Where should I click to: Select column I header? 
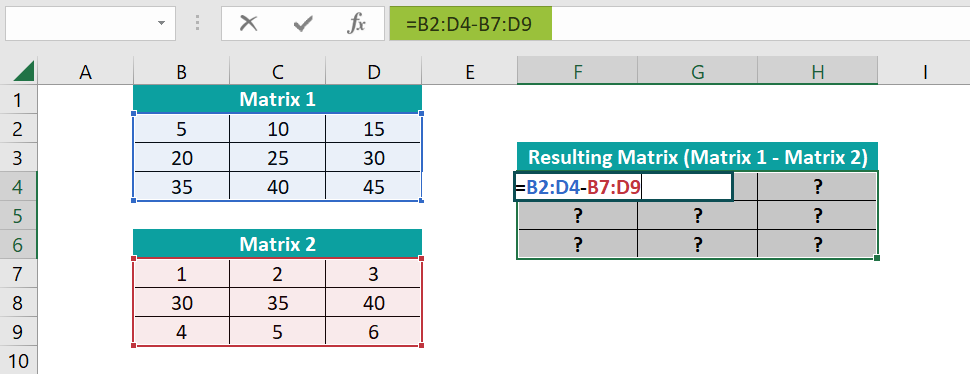pos(925,72)
